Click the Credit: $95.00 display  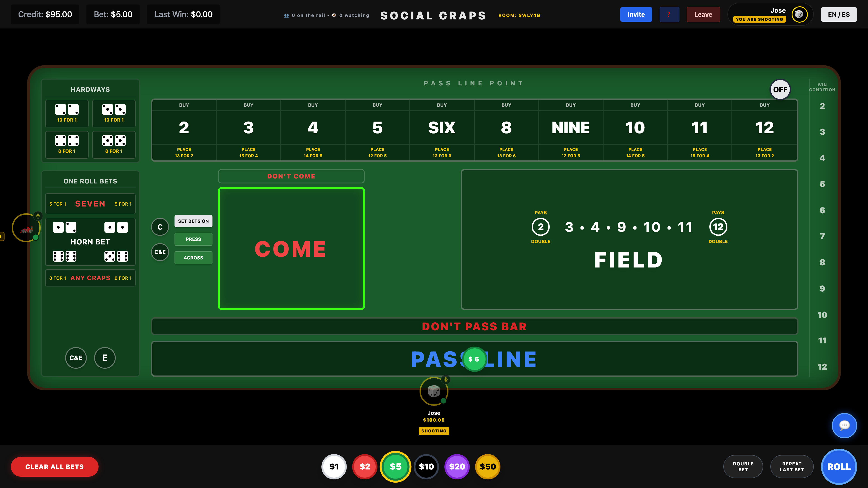coord(45,14)
